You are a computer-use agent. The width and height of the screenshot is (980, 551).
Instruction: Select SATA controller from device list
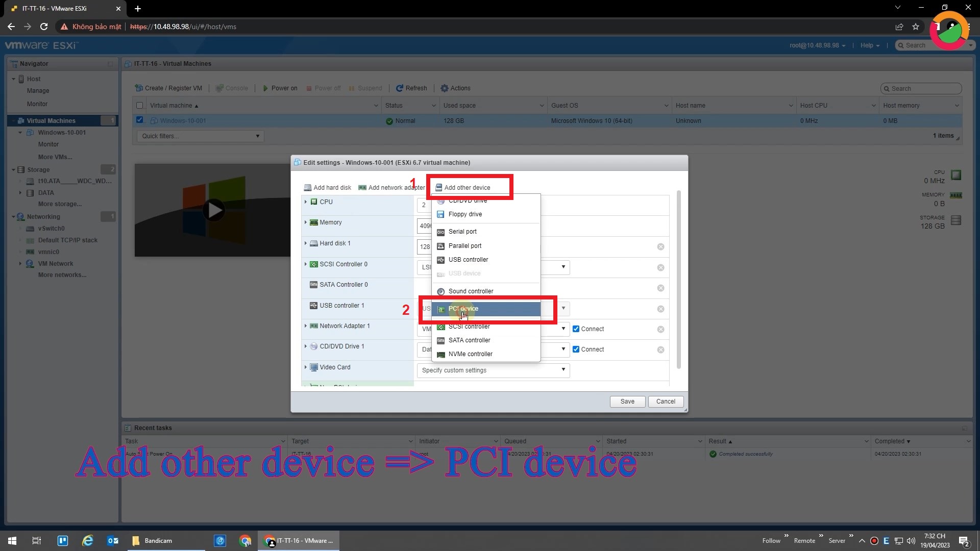click(x=469, y=340)
